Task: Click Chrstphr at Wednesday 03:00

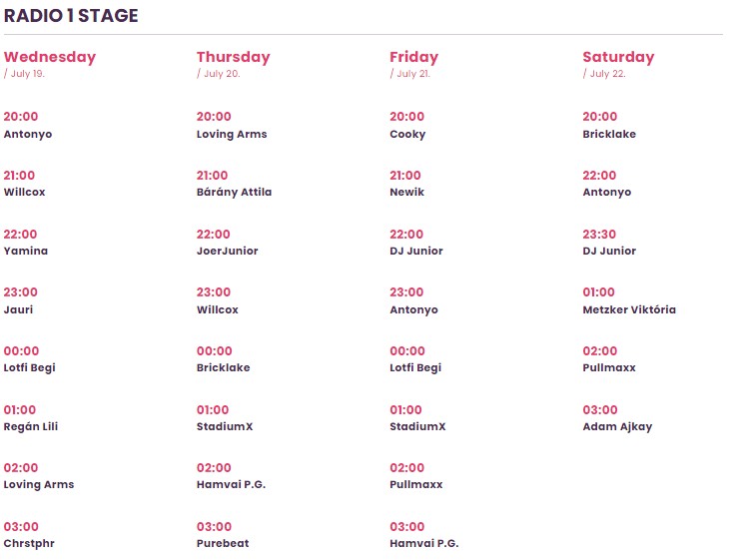Action: pos(28,543)
